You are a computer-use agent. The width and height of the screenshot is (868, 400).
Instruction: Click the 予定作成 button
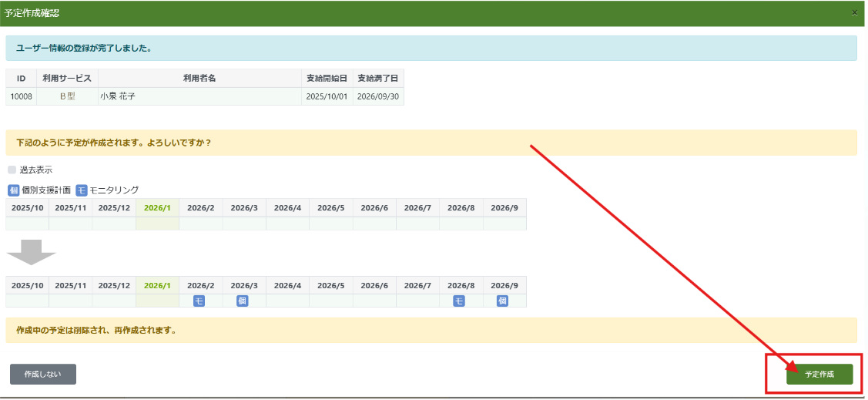819,374
